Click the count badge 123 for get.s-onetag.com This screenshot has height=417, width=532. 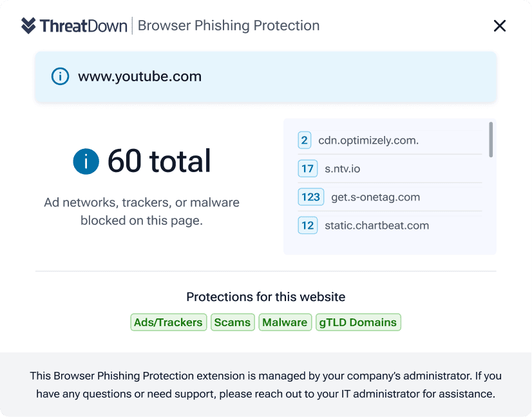pos(311,197)
